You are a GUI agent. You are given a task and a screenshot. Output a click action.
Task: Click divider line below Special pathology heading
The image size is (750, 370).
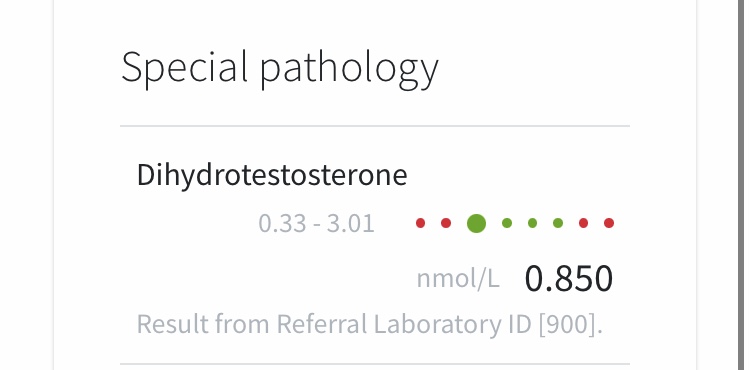click(375, 126)
